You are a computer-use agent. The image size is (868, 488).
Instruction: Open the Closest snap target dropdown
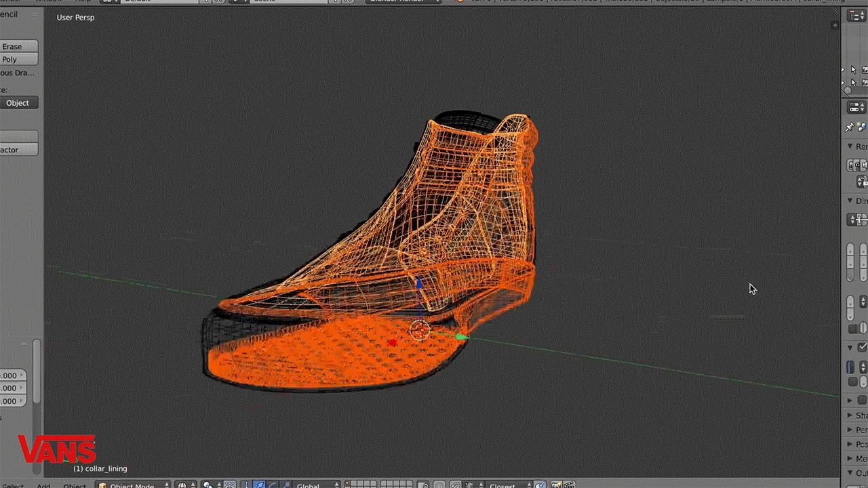(508, 485)
